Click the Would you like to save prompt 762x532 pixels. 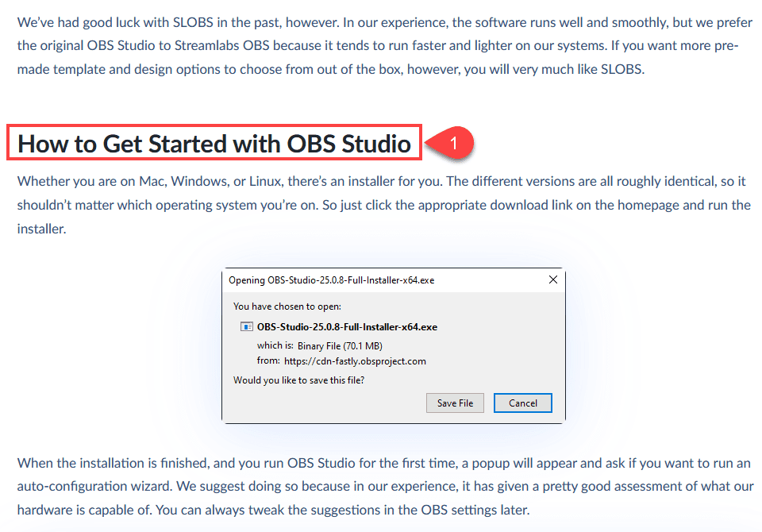(x=299, y=380)
